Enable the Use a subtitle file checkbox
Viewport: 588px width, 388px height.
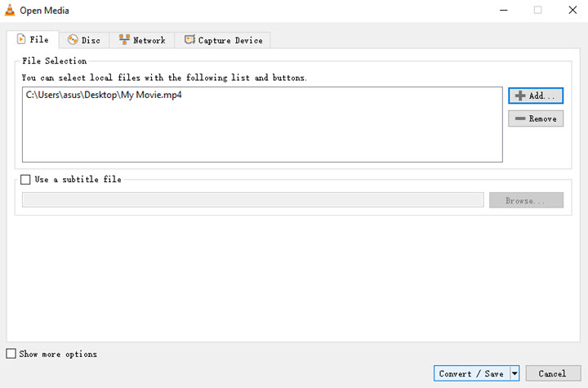click(25, 180)
